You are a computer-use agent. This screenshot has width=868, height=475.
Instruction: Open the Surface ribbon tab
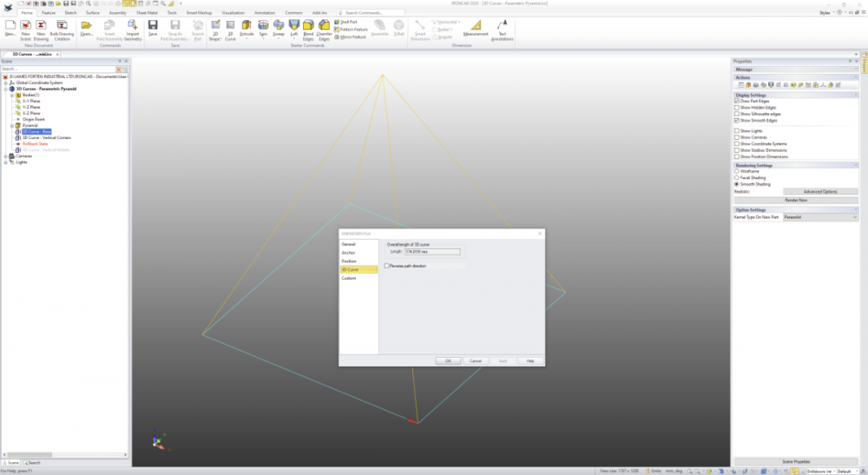pos(93,13)
